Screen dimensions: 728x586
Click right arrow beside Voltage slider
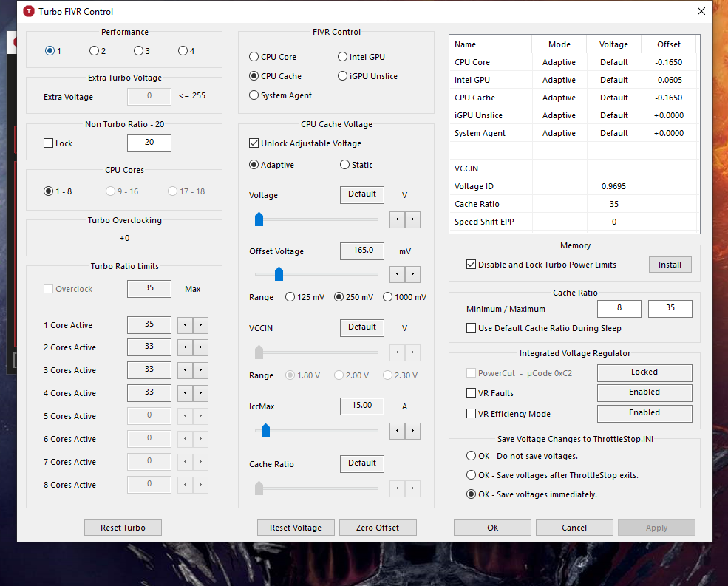click(x=412, y=219)
